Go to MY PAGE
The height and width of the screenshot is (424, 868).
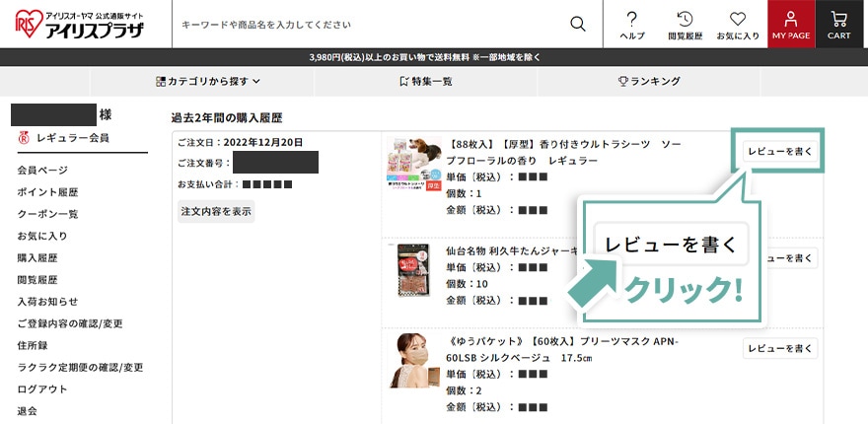(x=791, y=24)
